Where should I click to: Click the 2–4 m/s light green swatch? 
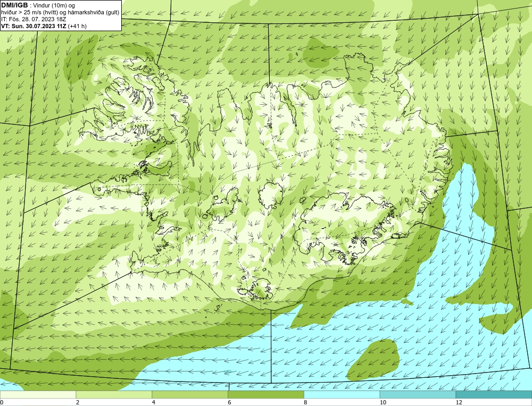click(x=114, y=395)
